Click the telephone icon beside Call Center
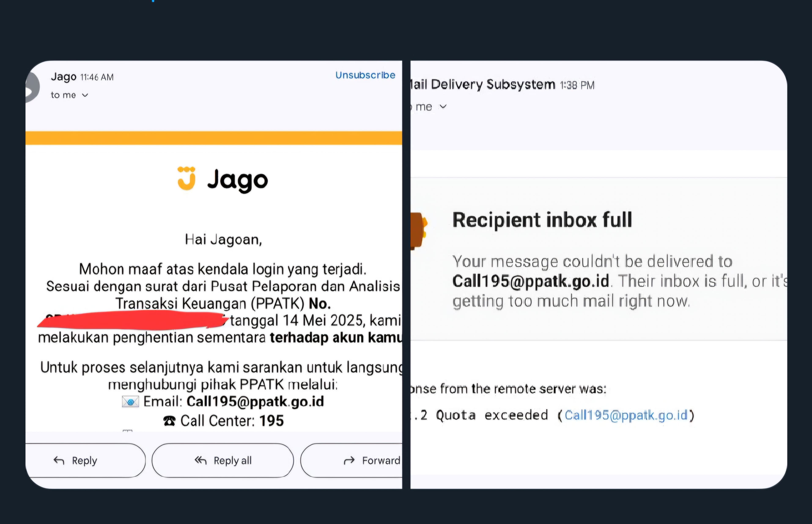Image resolution: width=812 pixels, height=524 pixels. tap(169, 421)
